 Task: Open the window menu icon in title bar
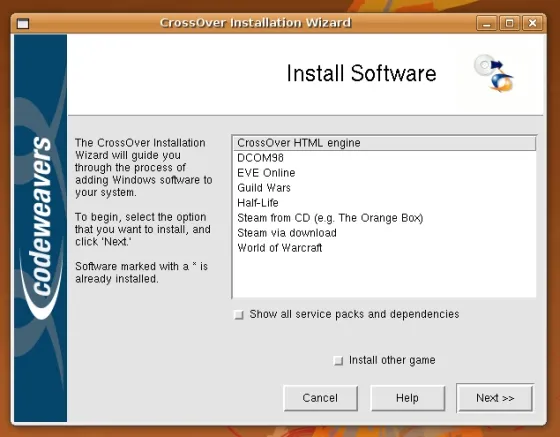pyautogui.click(x=23, y=24)
